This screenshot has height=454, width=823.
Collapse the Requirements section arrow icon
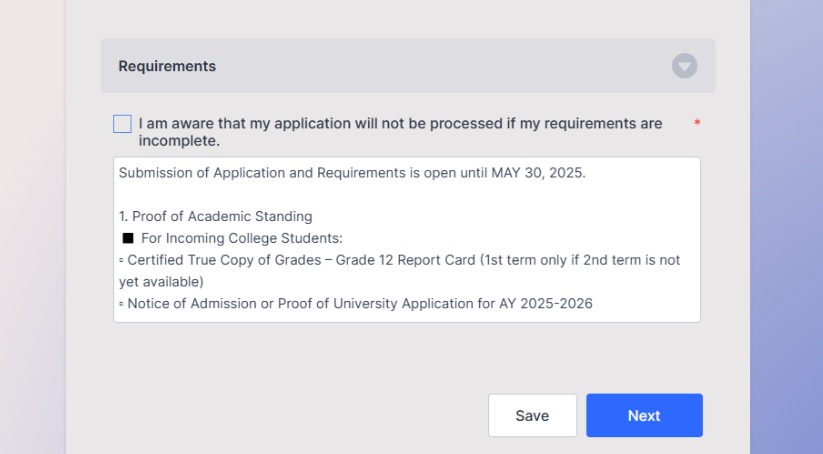coord(684,66)
